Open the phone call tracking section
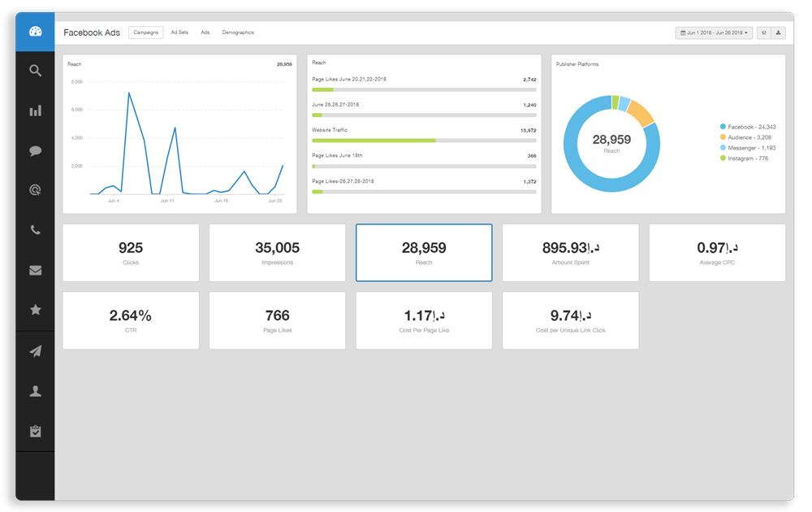The height and width of the screenshot is (512, 812). tap(35, 229)
